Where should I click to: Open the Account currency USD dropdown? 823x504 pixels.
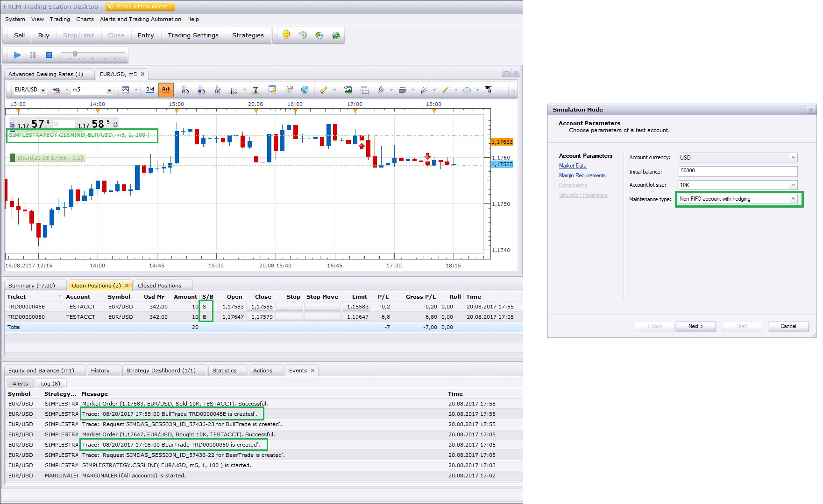tap(793, 158)
